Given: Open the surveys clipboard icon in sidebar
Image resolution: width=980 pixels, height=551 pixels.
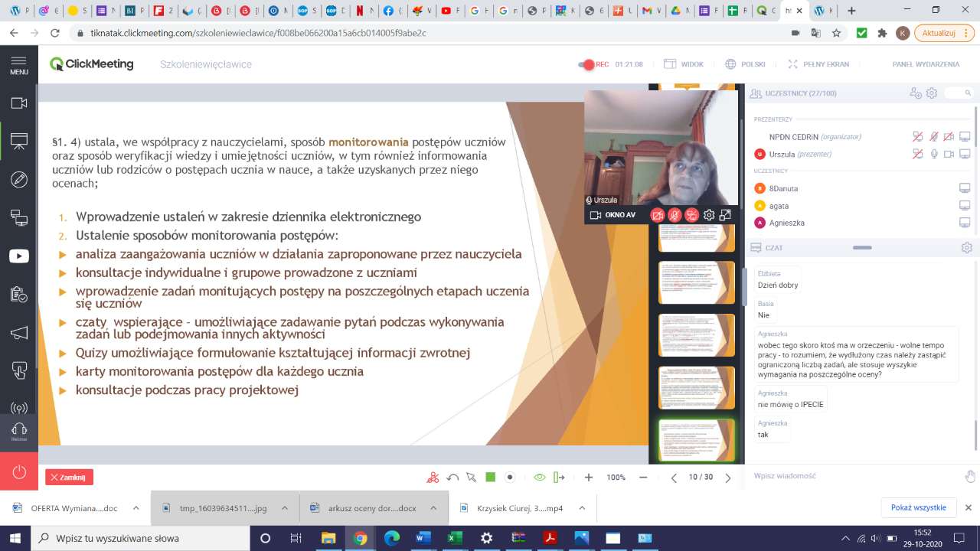Looking at the screenshot, I should [x=18, y=295].
